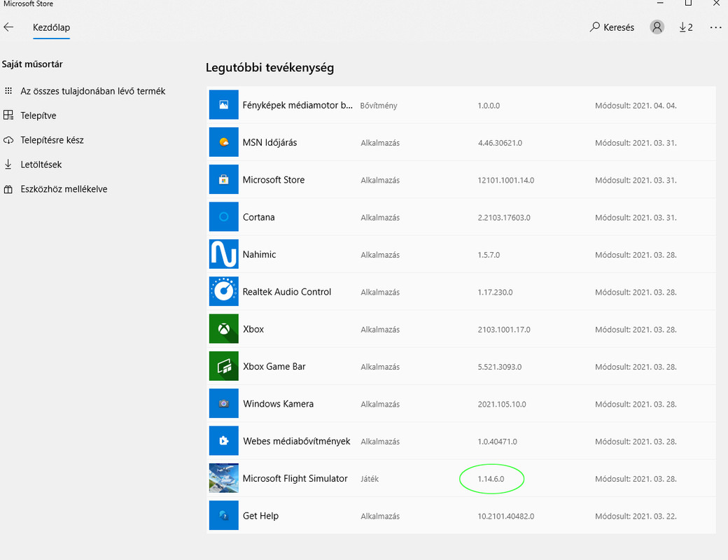Open Letöltések in the sidebar
Screen dimensions: 728x560
click(x=41, y=164)
